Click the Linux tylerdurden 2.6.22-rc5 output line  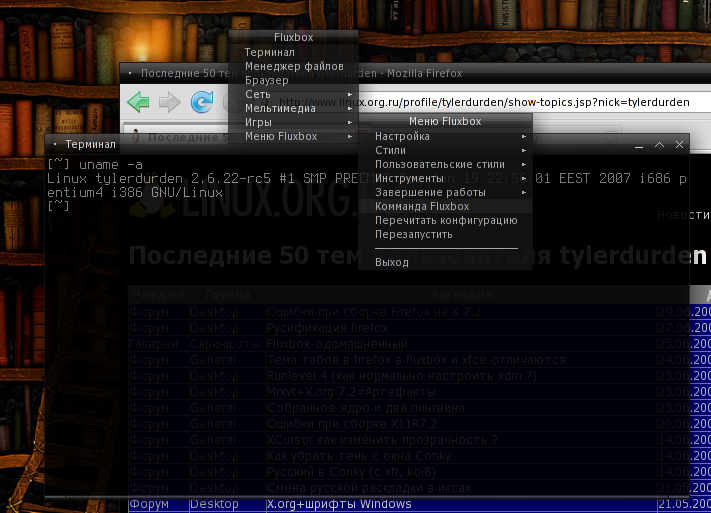[366, 179]
